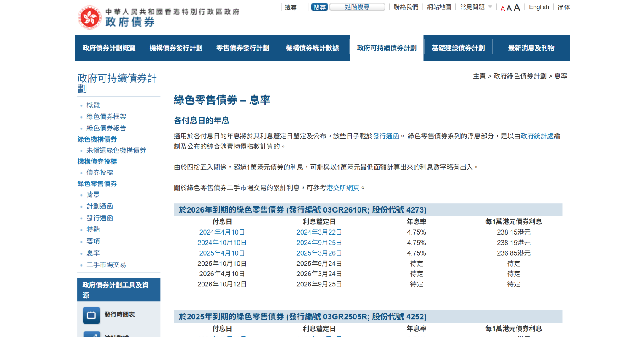
Task: Follow the 港交所網頁 link in the text
Action: [343, 188]
